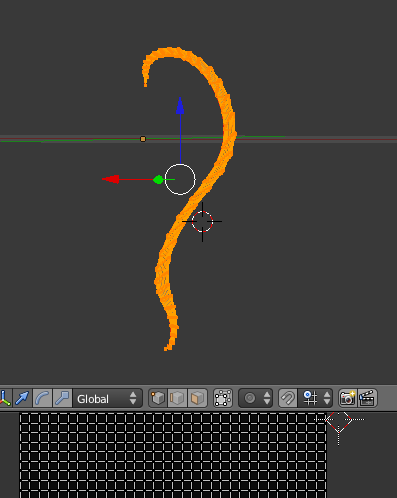Render OpenGL animation with clapperboard icon
This screenshot has height=498, width=397.
367,398
